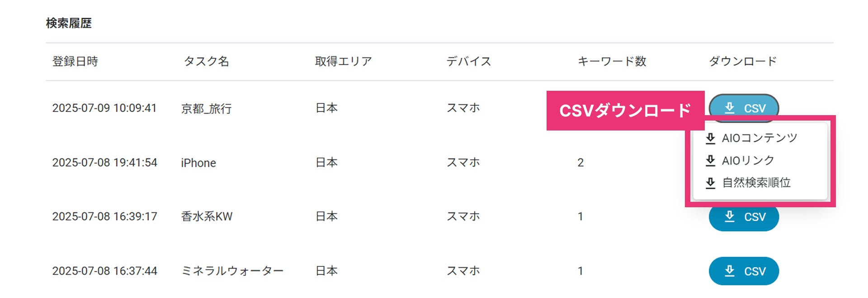
Task: Click the 登録日時 column header
Action: tap(75, 61)
